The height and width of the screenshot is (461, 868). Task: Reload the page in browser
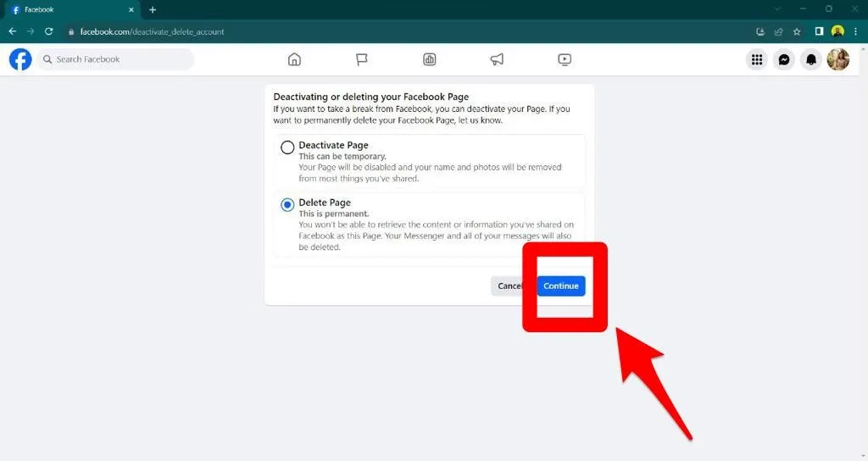pyautogui.click(x=49, y=31)
